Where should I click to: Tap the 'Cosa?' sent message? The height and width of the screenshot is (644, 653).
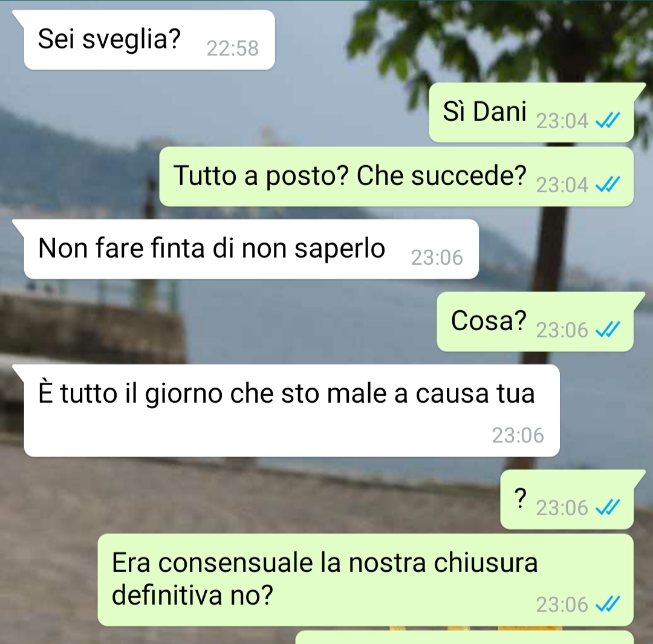(535, 322)
